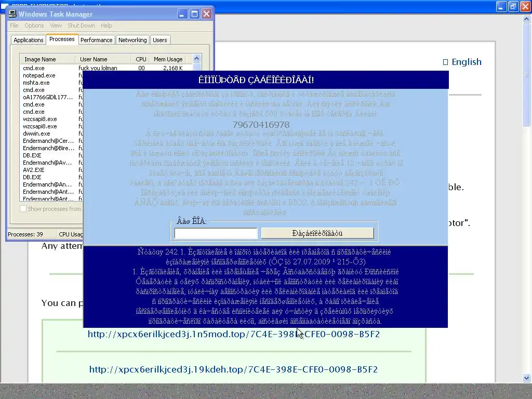Switch to the Networking tab
This screenshot has height=399, width=532.
pos(132,40)
